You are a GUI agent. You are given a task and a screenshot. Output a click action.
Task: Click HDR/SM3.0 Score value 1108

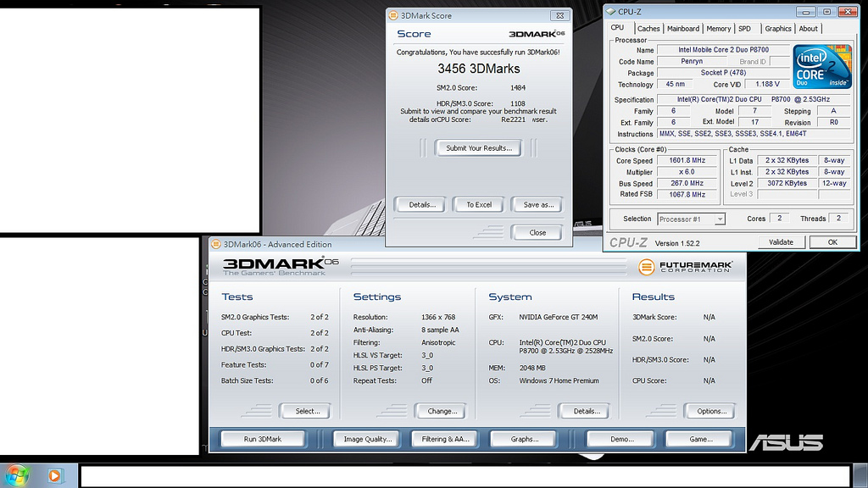tap(518, 103)
